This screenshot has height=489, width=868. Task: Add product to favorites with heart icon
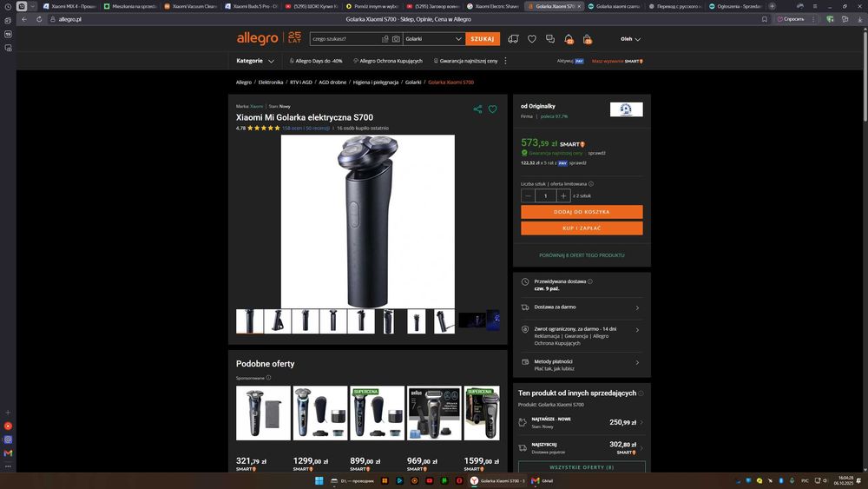coord(492,109)
